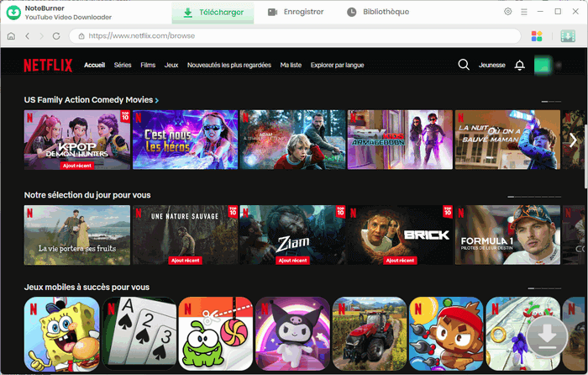588x375 pixels.
Task: Open the Farming Simulator tractor game icon
Action: (370, 334)
